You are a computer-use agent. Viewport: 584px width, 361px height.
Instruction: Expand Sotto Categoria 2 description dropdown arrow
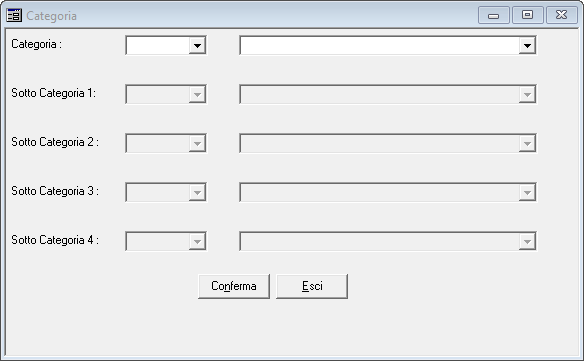[x=527, y=143]
